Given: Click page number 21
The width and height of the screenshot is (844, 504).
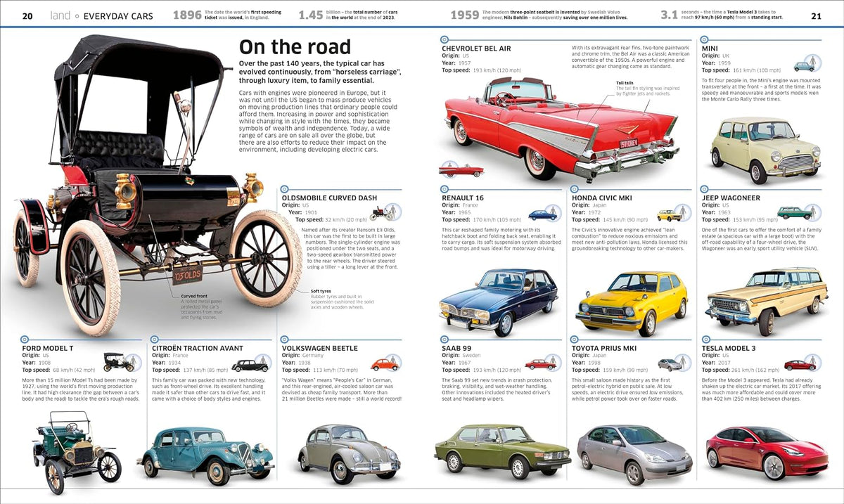Looking at the screenshot, I should point(816,15).
